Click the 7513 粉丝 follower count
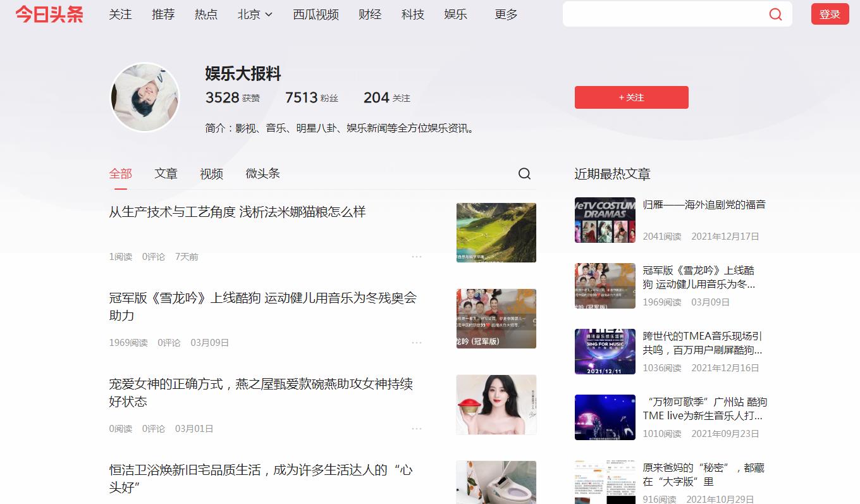This screenshot has height=504, width=860. (x=311, y=98)
